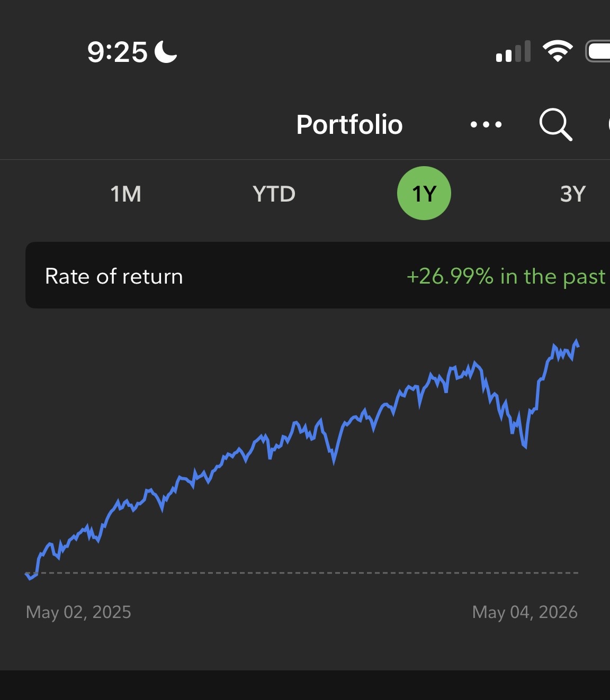Switch chart to the 3Y range

click(573, 194)
